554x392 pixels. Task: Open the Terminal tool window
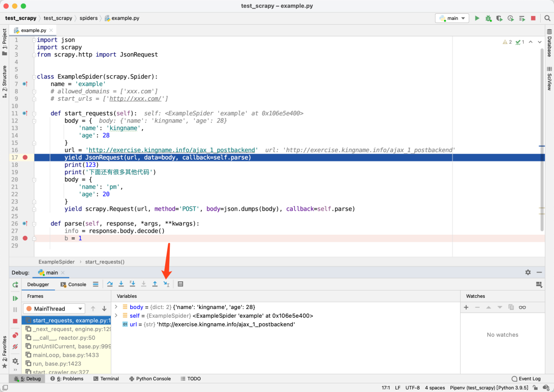point(106,379)
